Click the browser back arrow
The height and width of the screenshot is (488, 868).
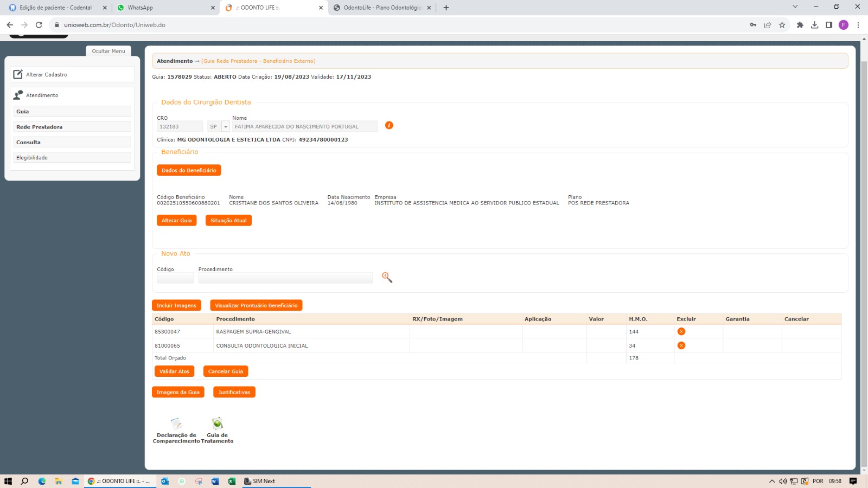point(10,25)
